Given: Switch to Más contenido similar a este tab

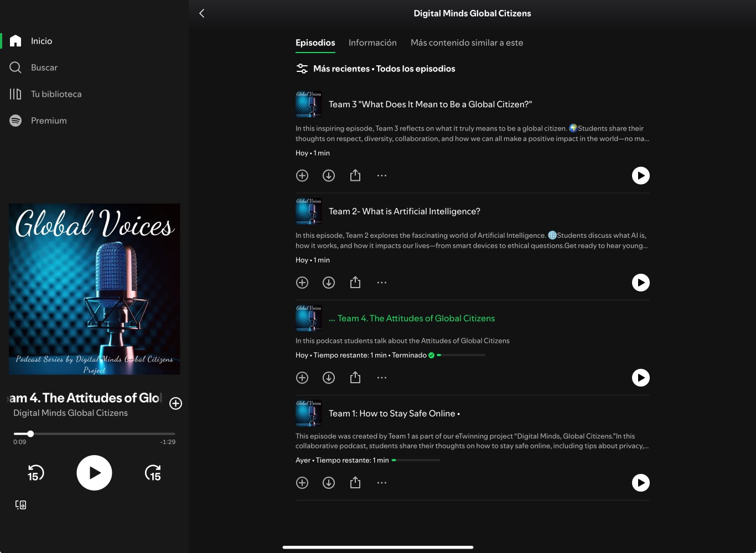Looking at the screenshot, I should click(467, 43).
